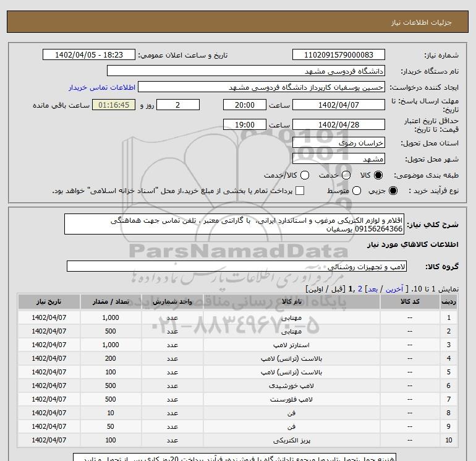Select لامپ خورشیدی item in row 6

(291, 386)
